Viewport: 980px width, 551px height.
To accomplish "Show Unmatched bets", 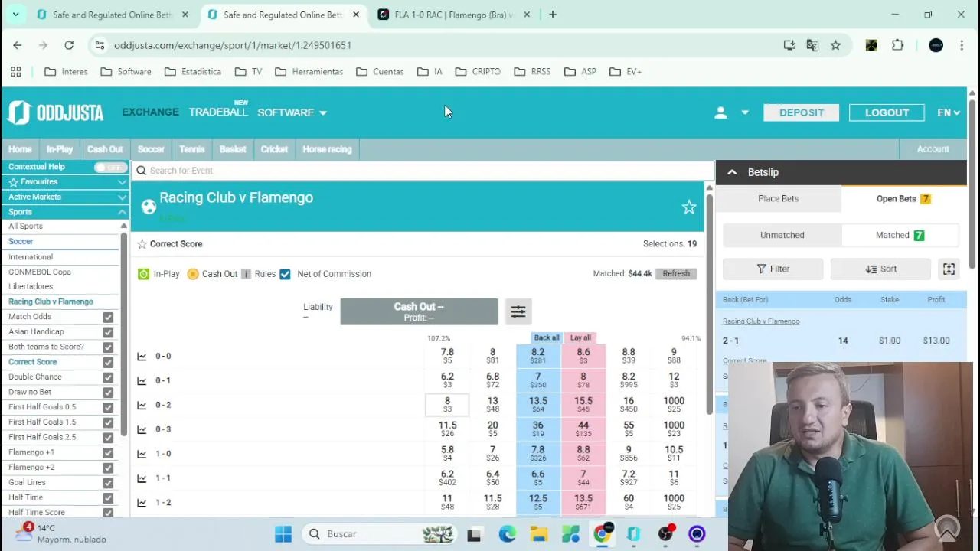I will (x=782, y=235).
